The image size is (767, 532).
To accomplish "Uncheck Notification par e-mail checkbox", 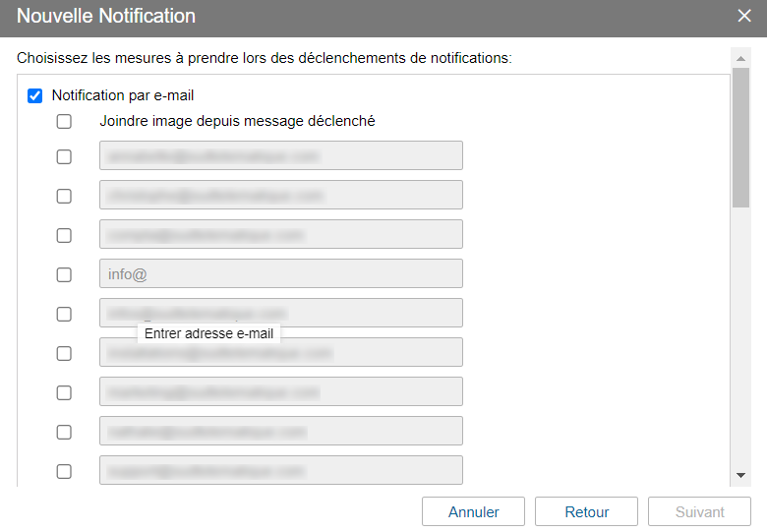I will click(x=34, y=95).
